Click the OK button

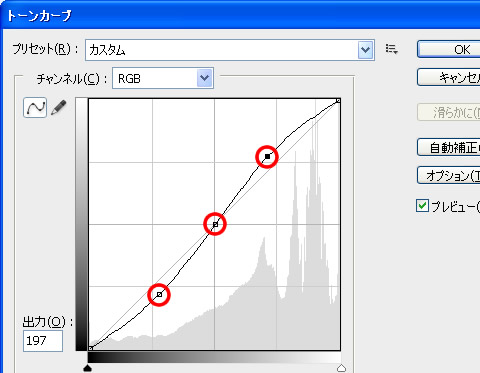(x=449, y=49)
